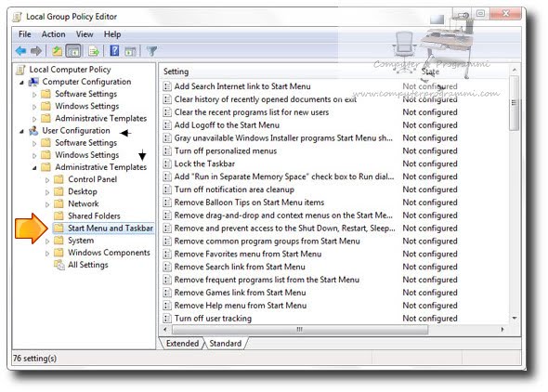Click the vertical scrollbar down arrow
Image resolution: width=548 pixels, height=392 pixels.
(515, 319)
